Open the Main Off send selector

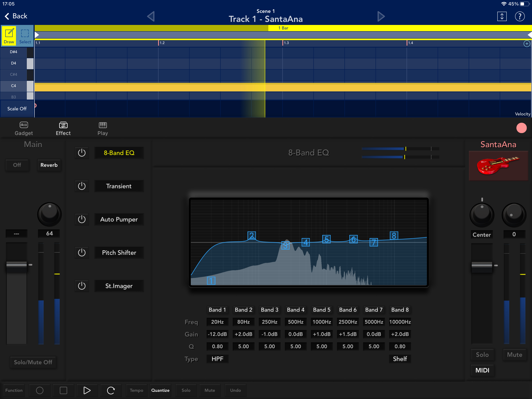[x=17, y=165]
